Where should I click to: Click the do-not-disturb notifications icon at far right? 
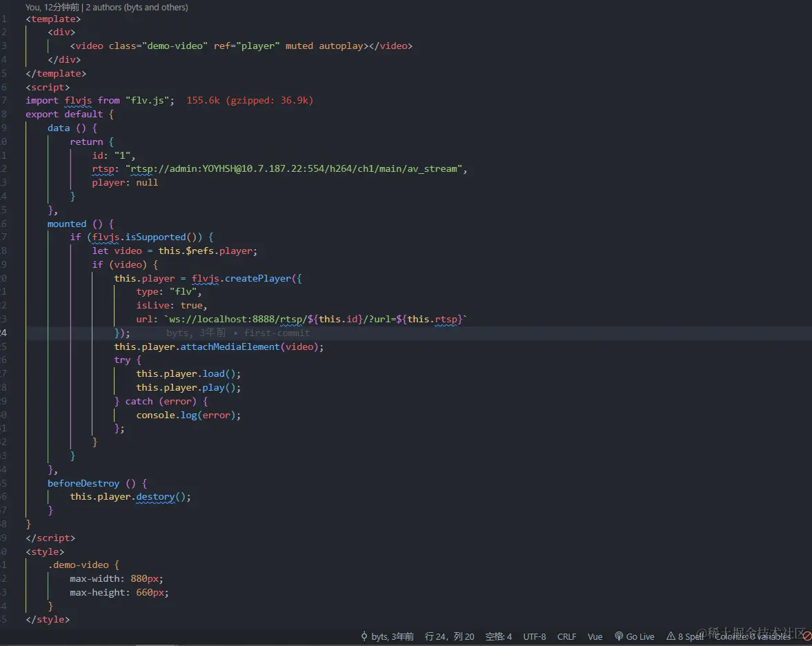pyautogui.click(x=806, y=636)
